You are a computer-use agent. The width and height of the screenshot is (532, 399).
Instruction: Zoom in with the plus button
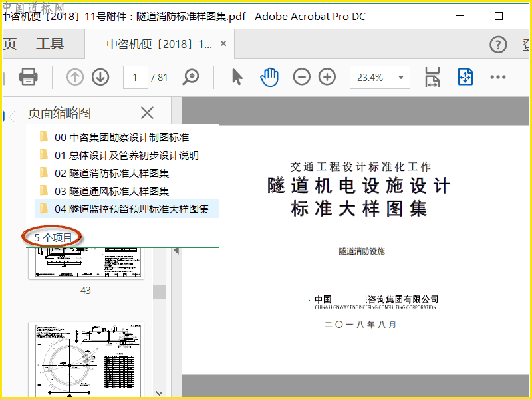(x=327, y=77)
